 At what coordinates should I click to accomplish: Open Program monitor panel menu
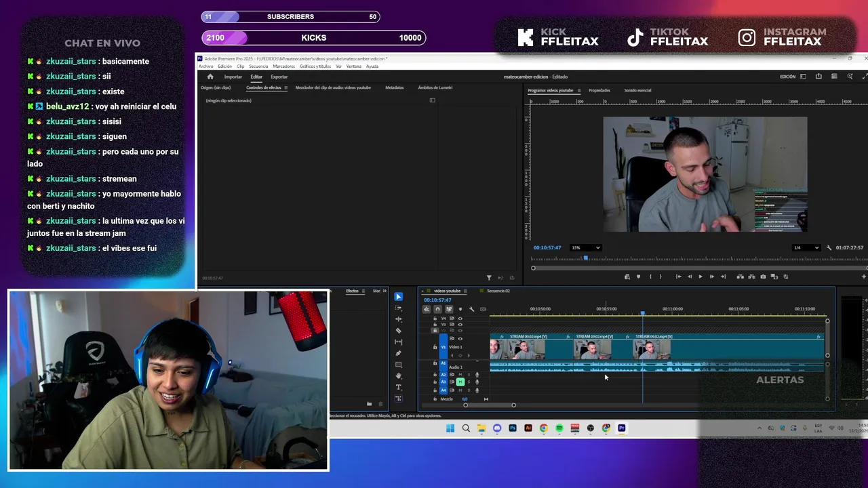pyautogui.click(x=578, y=90)
